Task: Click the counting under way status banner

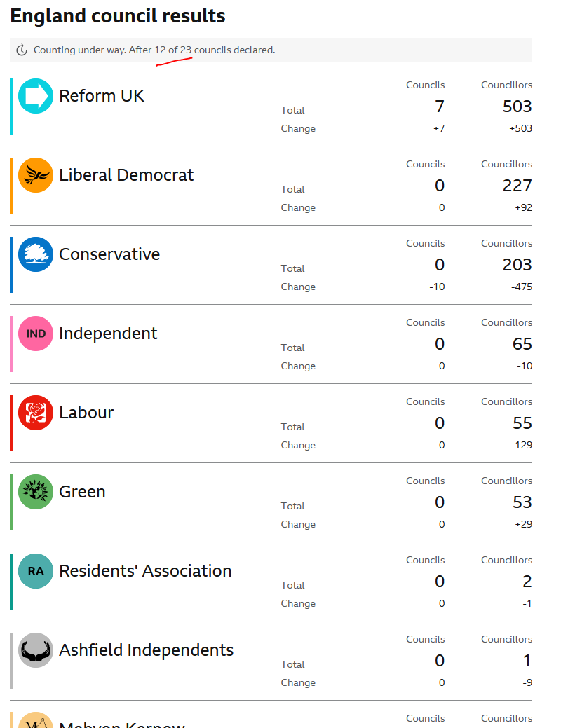Action: click(271, 50)
